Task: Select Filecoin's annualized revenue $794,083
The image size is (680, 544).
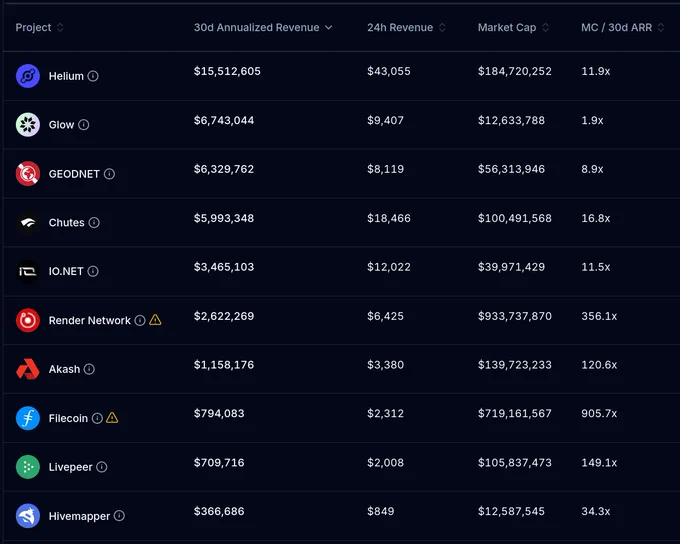Action: pos(219,413)
